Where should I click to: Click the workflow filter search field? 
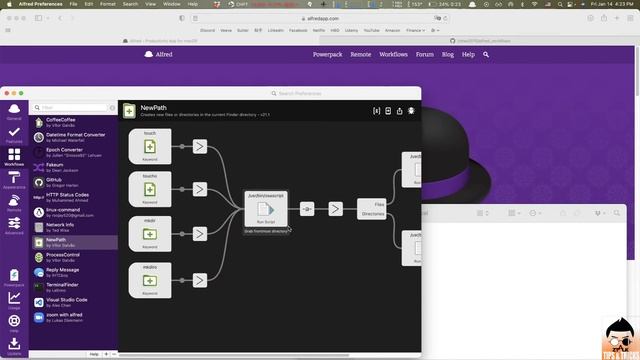[70, 107]
